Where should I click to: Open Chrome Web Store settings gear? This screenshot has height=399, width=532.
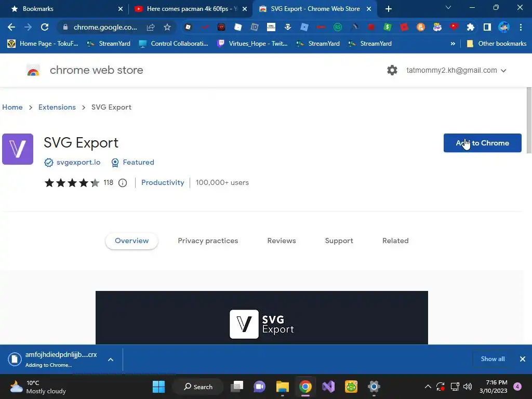[x=392, y=70]
